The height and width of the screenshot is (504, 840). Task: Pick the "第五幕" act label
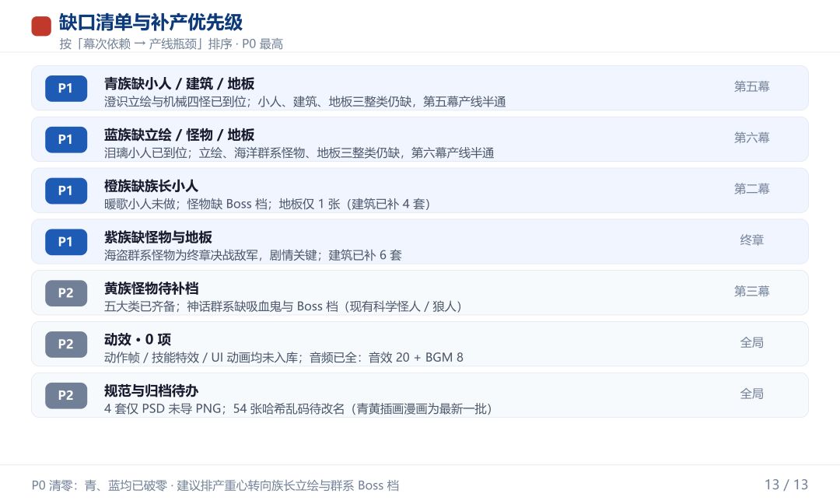751,87
